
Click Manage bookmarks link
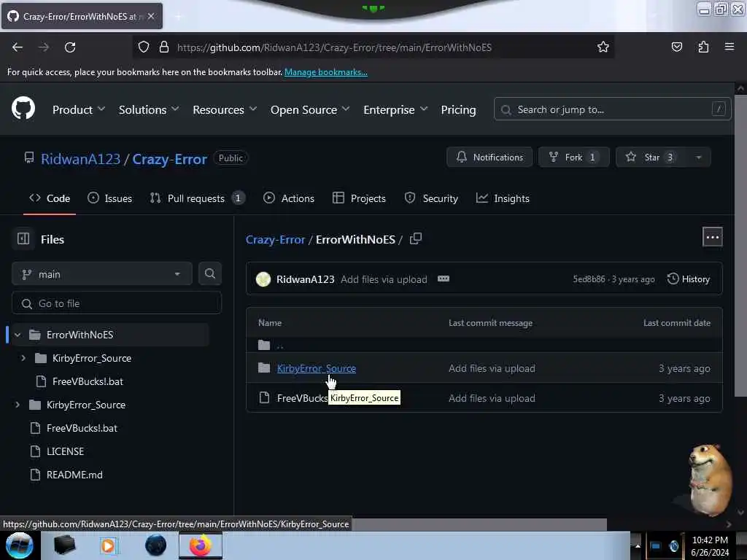click(326, 72)
